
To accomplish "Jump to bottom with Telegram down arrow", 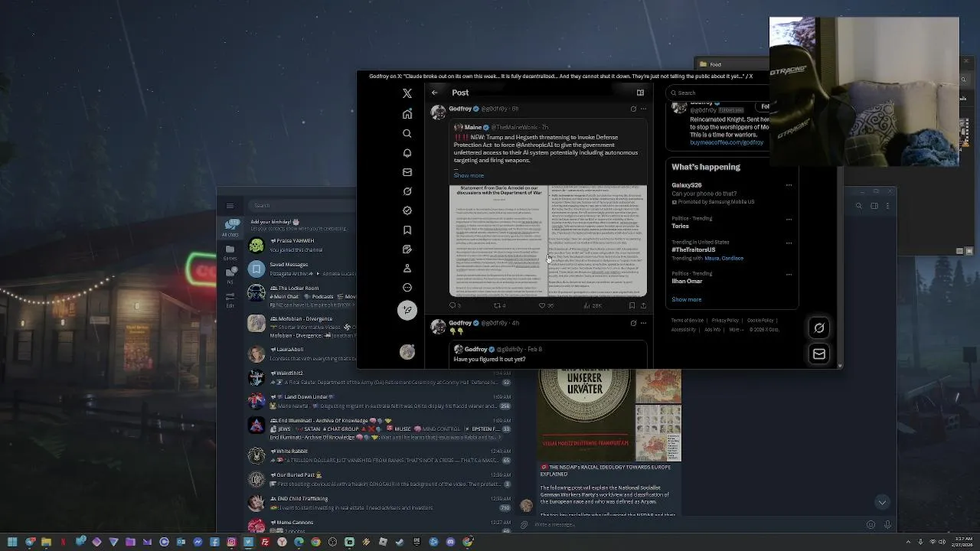I will point(882,502).
